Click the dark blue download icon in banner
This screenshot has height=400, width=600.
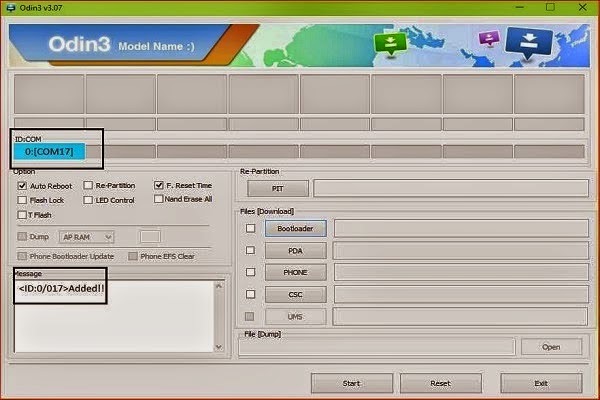tap(529, 43)
